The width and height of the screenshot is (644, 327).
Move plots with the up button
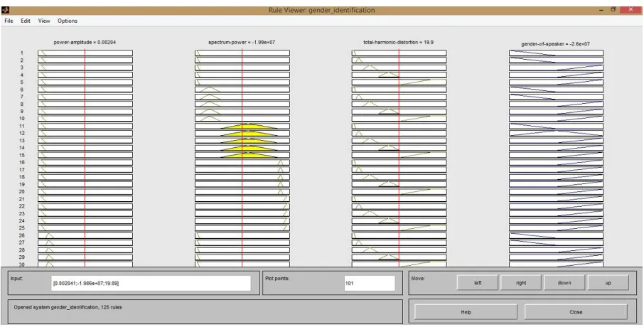coord(608,283)
